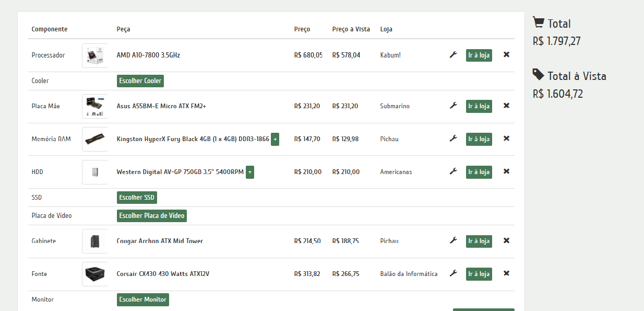Go to Americanas store for the HDD
The width and height of the screenshot is (644, 311).
[479, 172]
